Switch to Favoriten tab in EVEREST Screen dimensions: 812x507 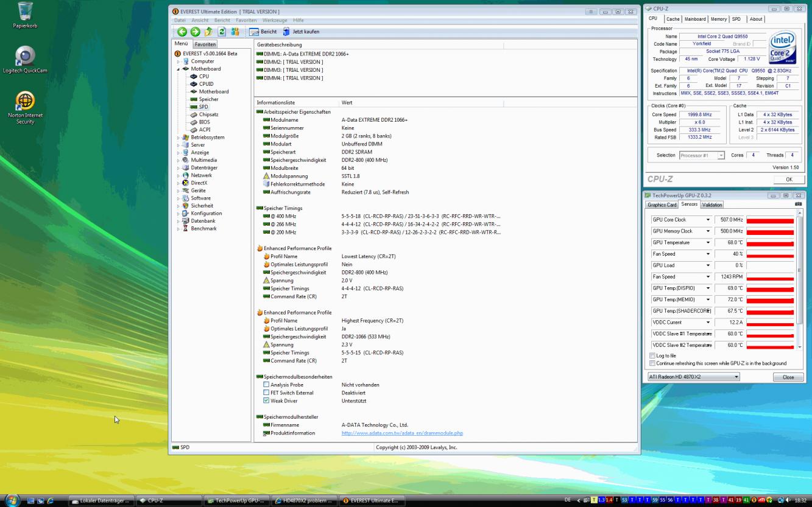(x=205, y=44)
